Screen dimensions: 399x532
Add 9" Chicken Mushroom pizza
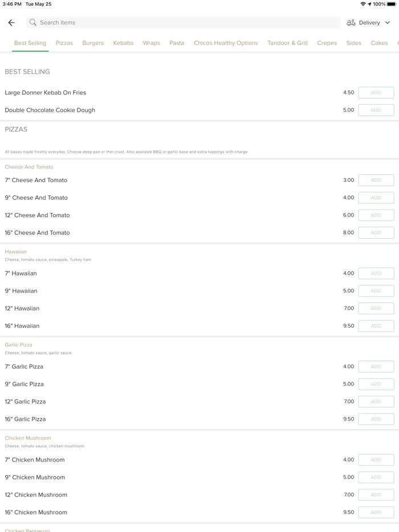tap(376, 477)
